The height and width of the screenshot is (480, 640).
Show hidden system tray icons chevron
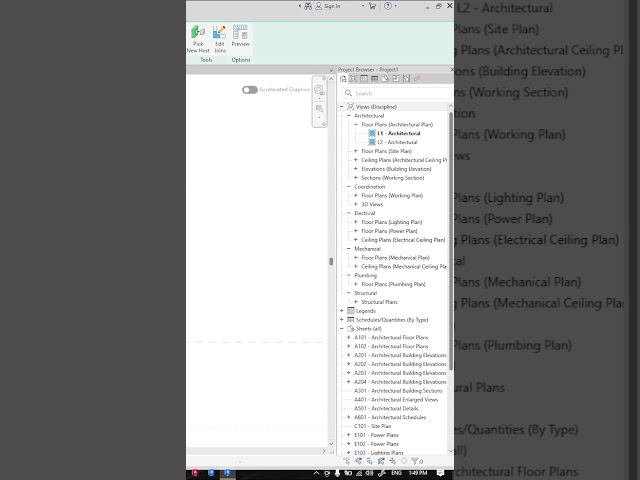316,473
